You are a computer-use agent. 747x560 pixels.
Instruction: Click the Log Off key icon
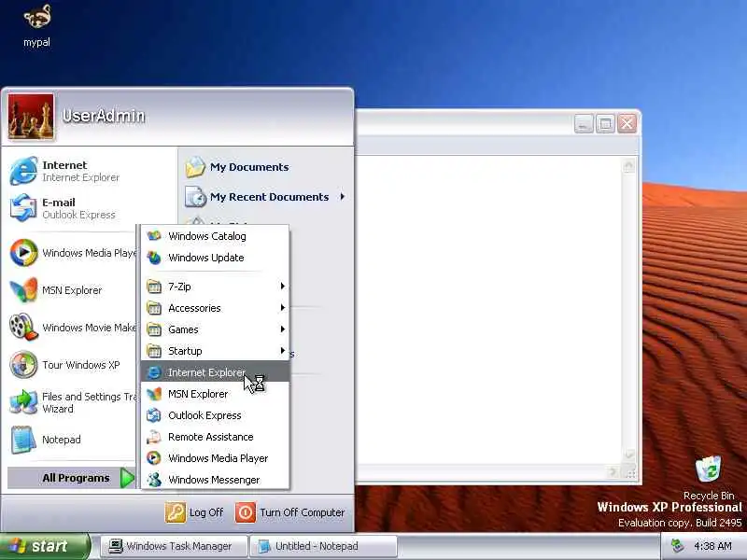point(175,512)
